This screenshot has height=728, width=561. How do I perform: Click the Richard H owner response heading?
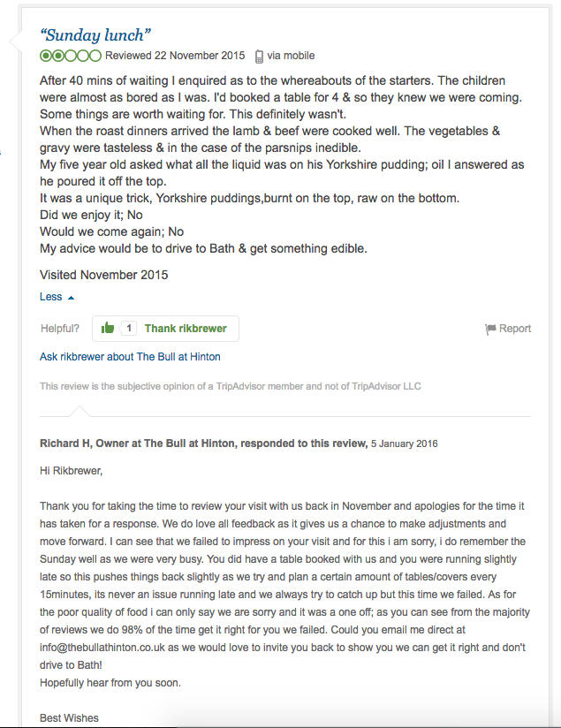click(x=203, y=444)
